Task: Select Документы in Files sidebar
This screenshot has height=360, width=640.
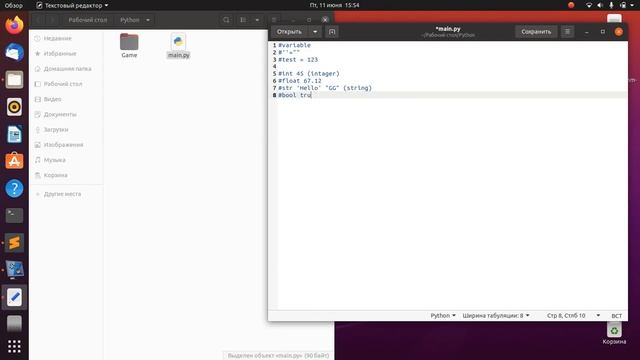Action: (x=66, y=114)
